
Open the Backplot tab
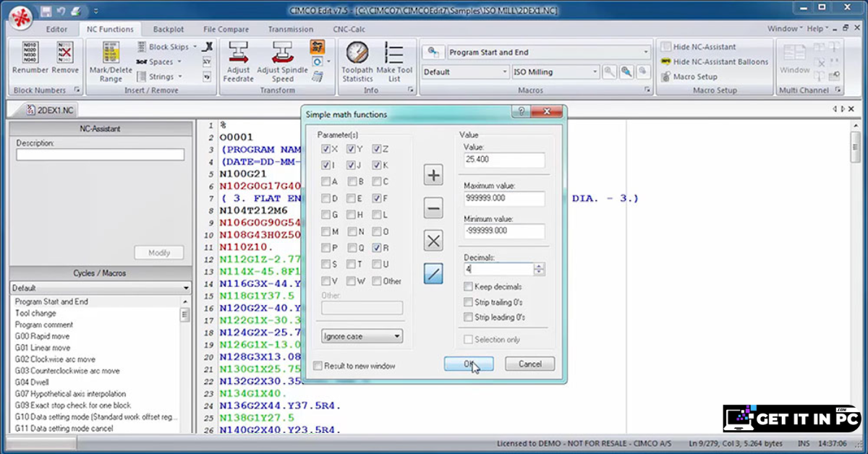[169, 30]
